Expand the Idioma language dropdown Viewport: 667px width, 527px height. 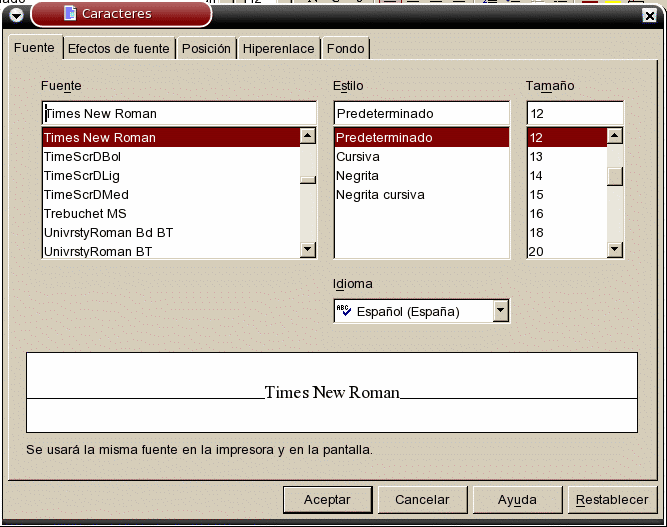[501, 311]
